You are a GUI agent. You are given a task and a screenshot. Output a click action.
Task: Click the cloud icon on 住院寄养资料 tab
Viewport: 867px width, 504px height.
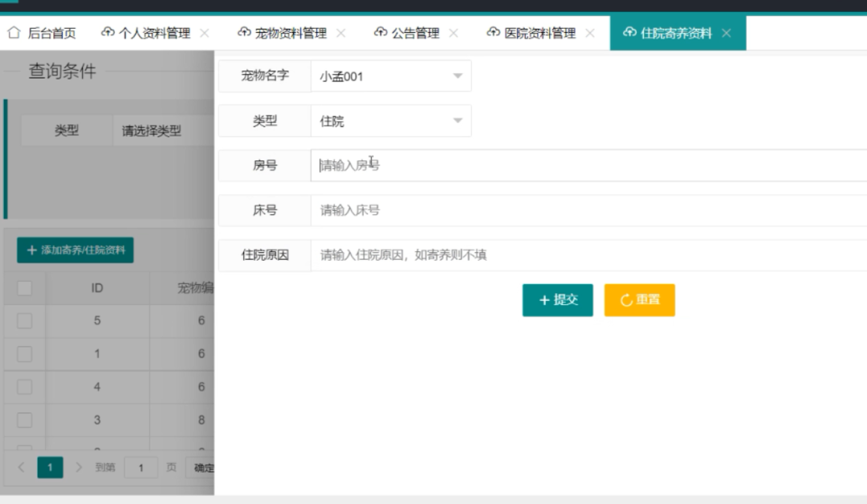[x=630, y=32]
